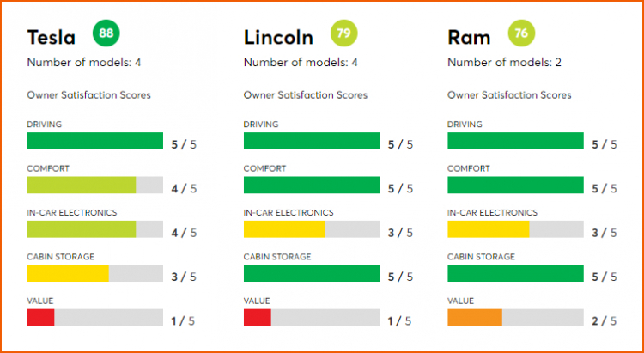Select the Lincoln brand heading

click(279, 38)
